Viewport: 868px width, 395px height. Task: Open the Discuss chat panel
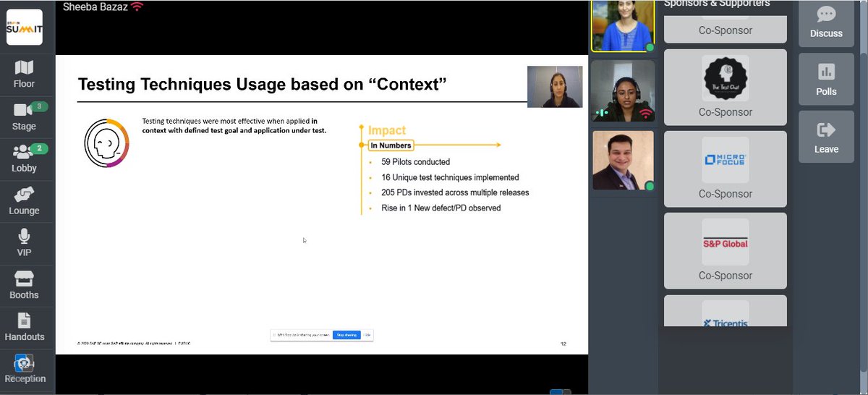[x=826, y=22]
